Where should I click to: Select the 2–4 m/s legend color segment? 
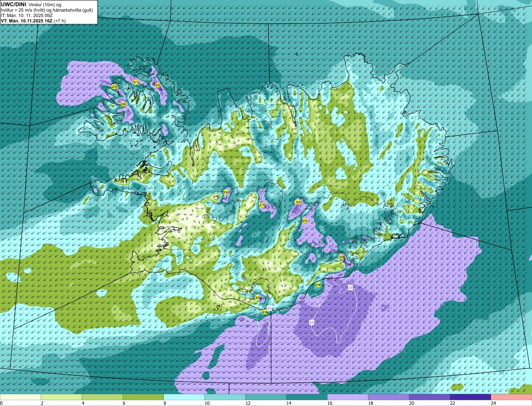(62, 397)
